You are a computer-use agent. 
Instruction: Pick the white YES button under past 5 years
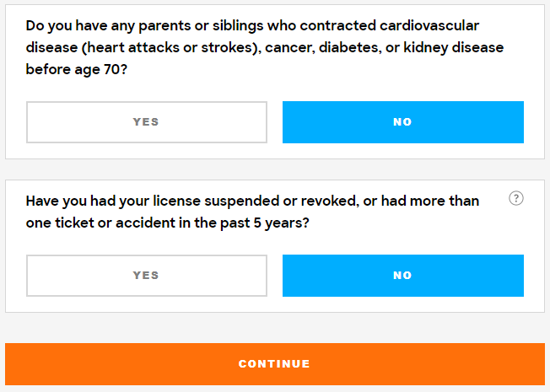(147, 276)
